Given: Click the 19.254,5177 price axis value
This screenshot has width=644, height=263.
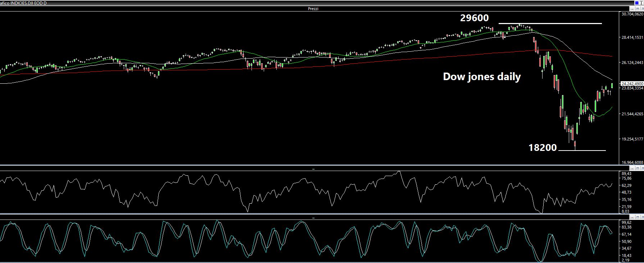Looking at the screenshot, I should coord(632,139).
